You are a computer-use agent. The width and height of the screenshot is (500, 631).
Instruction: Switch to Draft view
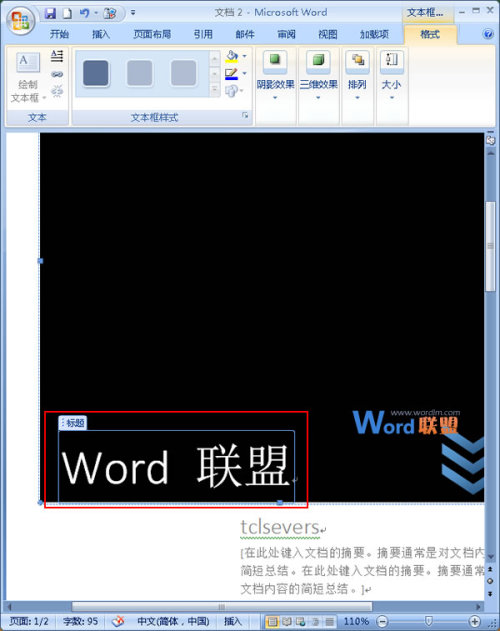click(x=329, y=622)
